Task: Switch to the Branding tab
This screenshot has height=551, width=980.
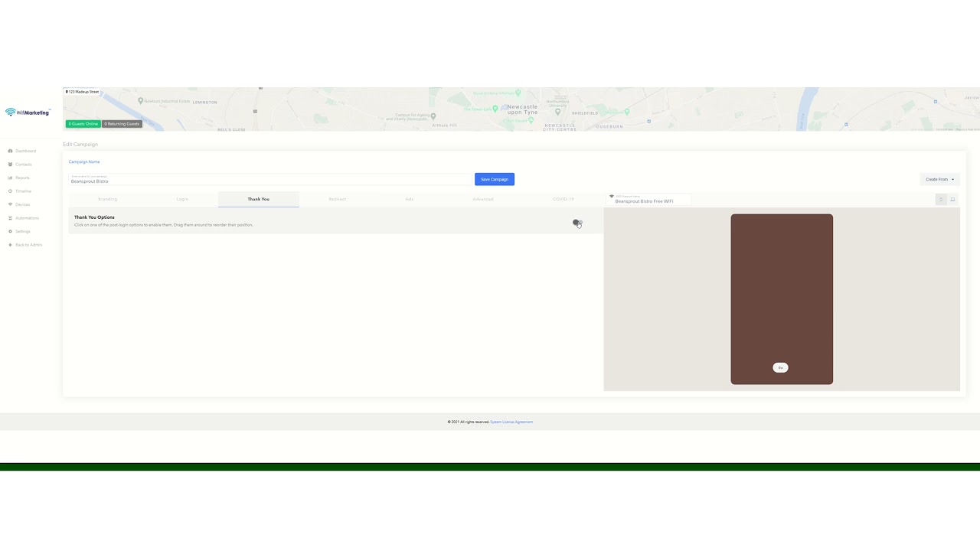Action: tap(107, 199)
